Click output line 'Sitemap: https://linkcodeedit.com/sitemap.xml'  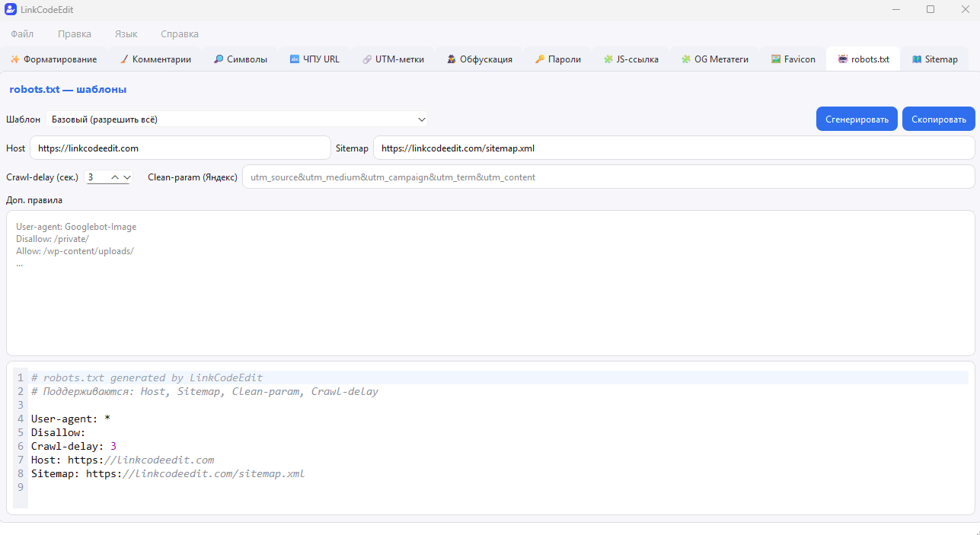(168, 473)
